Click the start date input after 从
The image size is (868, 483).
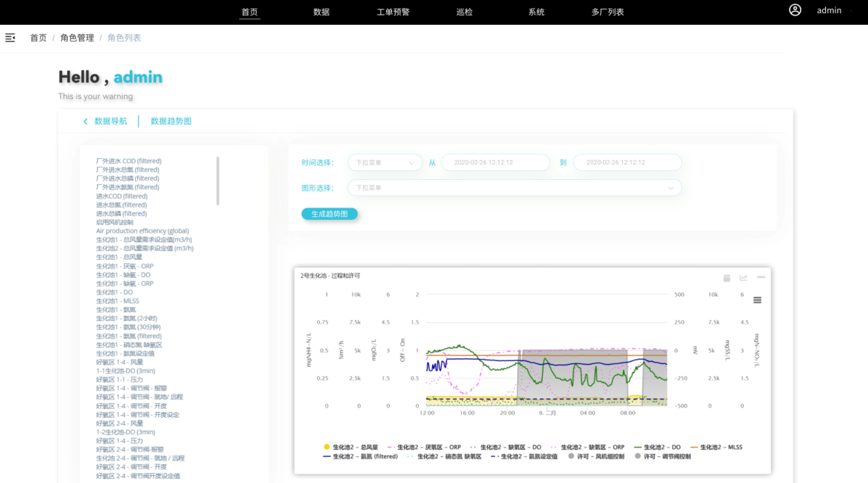[495, 163]
